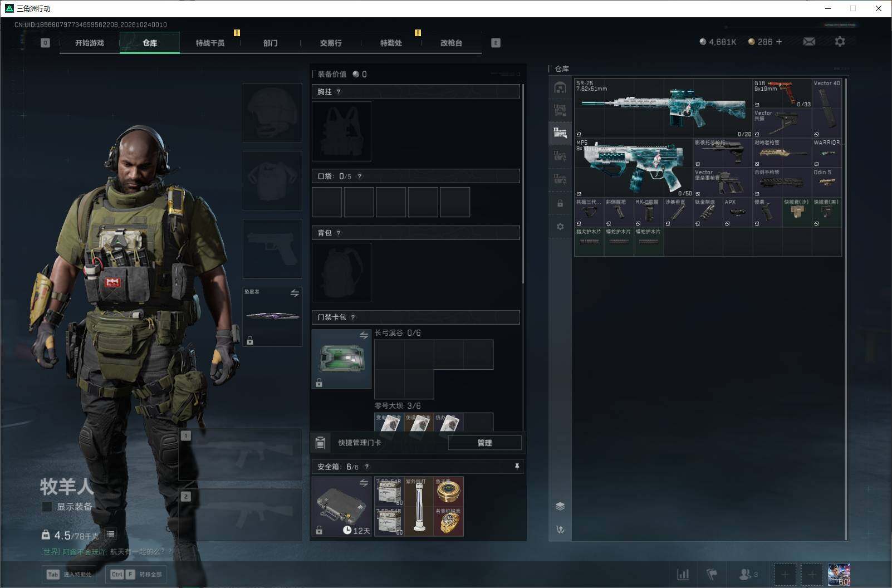This screenshot has width=892, height=588.
Task: Open the mail envelope icon
Action: 809,42
